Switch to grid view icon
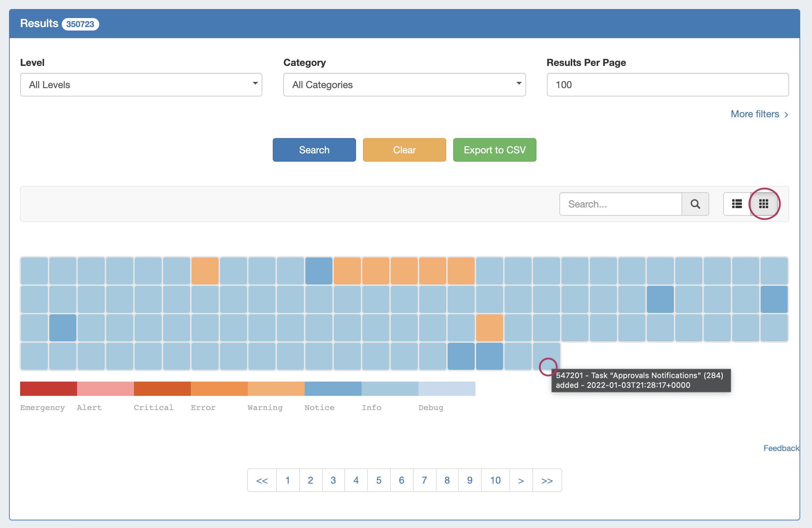812x528 pixels. (x=763, y=204)
